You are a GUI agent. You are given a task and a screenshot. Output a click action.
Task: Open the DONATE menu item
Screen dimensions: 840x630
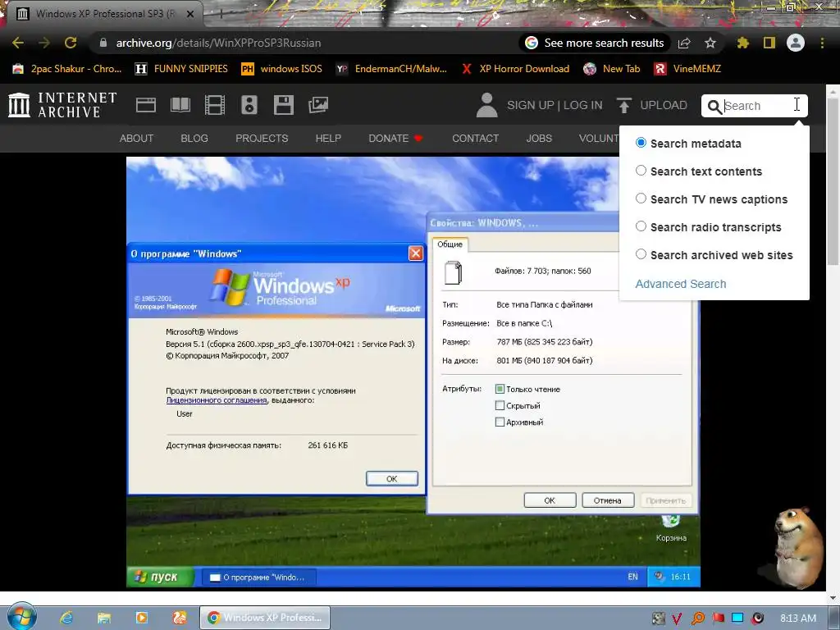[396, 138]
